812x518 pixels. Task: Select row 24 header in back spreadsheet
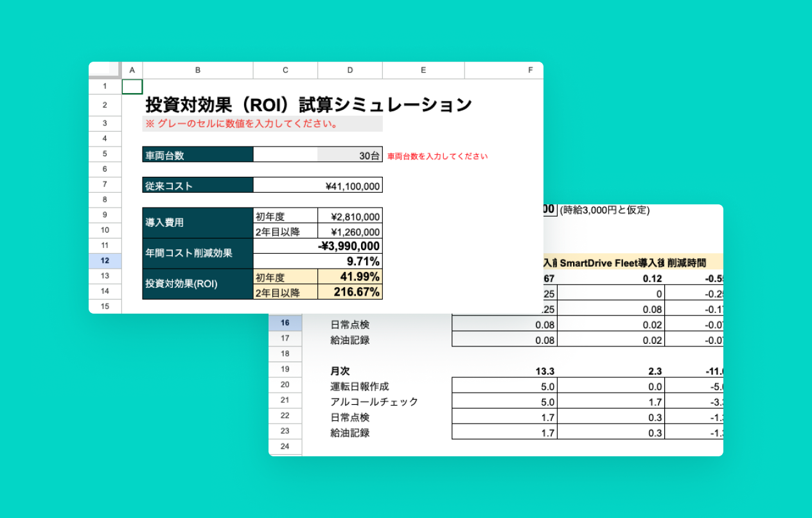[285, 446]
